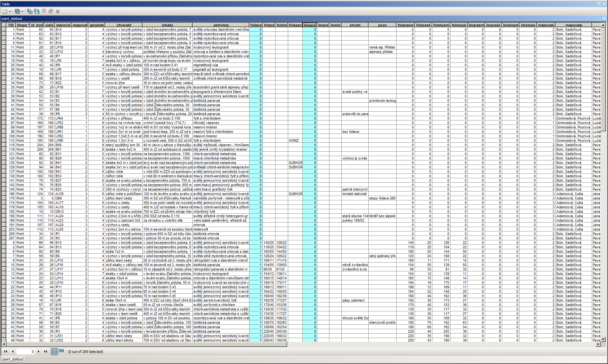The width and height of the screenshot is (608, 364).
Task: Click the starecis column header
Action: pyautogui.click(x=63, y=25)
